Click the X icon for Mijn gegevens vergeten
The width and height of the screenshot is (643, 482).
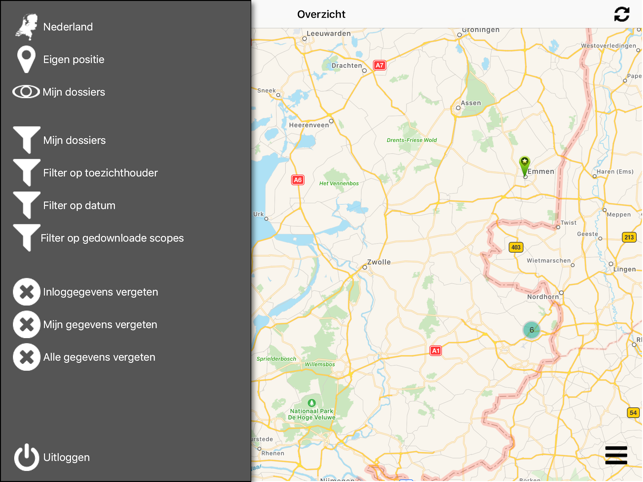tap(27, 324)
